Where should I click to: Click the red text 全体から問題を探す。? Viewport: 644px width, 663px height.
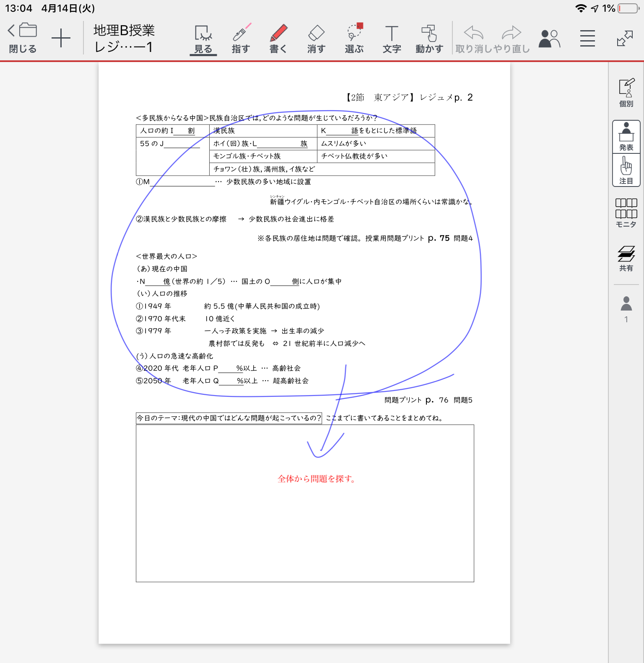(x=317, y=479)
